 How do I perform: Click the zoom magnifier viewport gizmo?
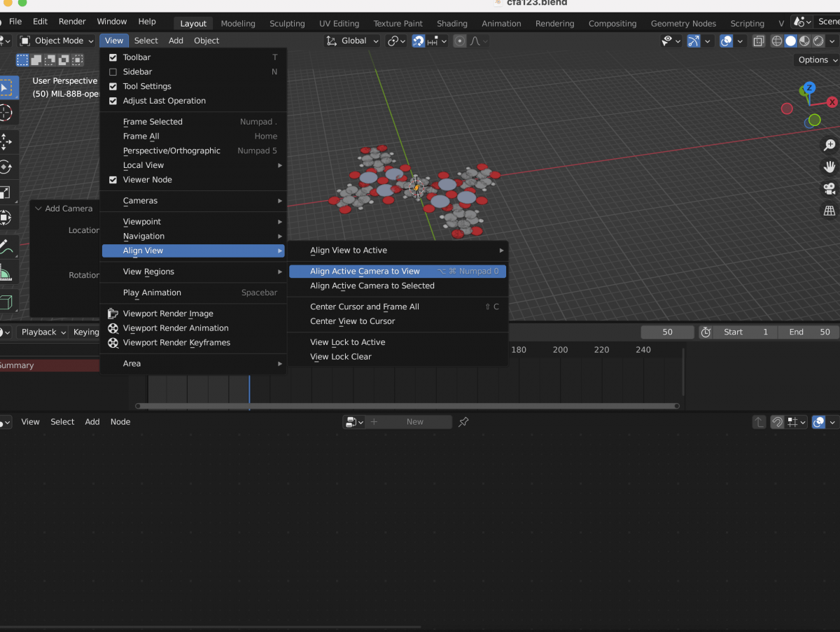tap(829, 146)
